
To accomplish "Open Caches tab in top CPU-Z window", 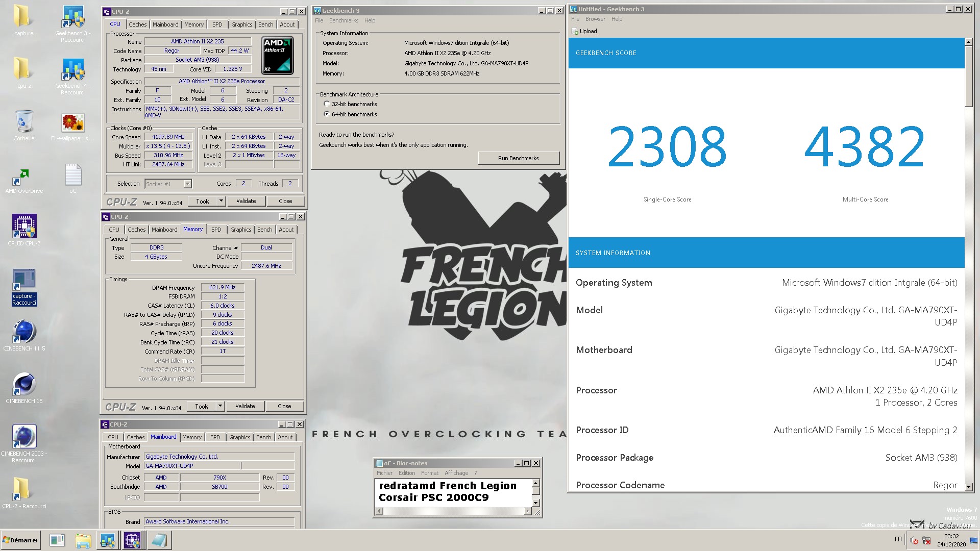I will pos(137,24).
